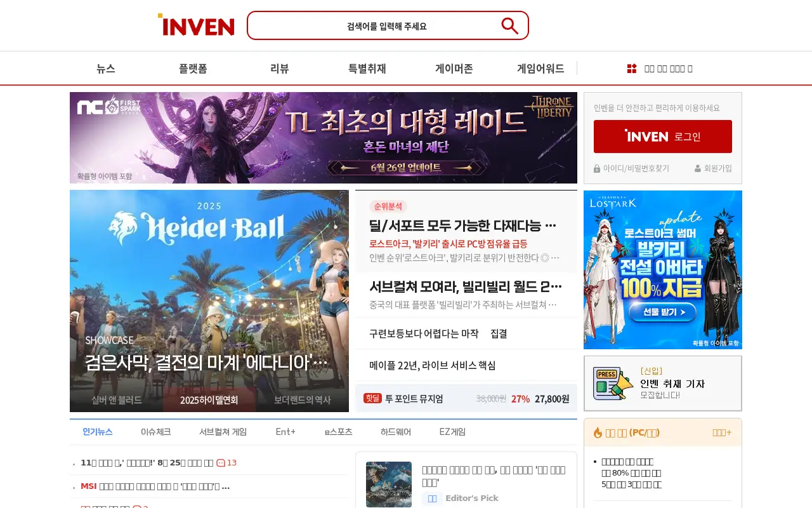
Task: Open the 리뷰 menu
Action: 280,69
